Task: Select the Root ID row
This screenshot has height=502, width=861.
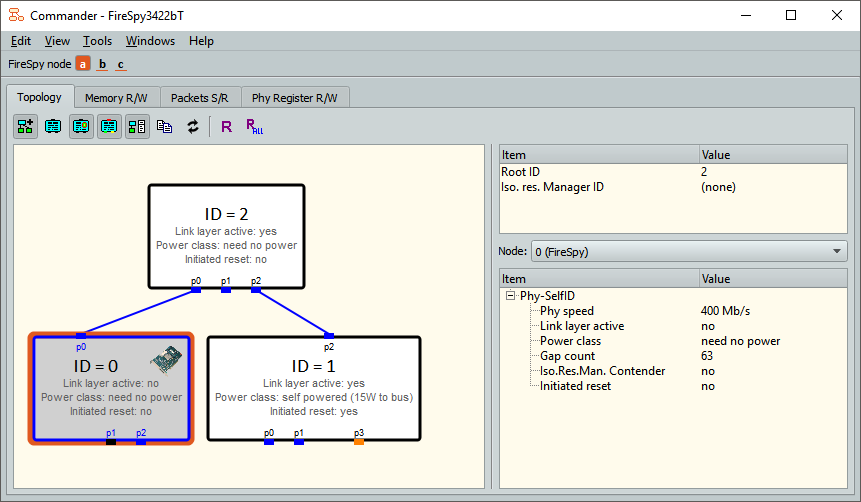Action: [x=673, y=172]
